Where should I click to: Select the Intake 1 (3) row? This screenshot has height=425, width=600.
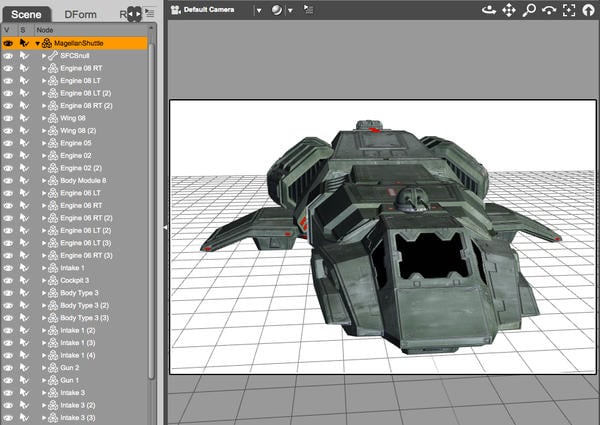74,343
